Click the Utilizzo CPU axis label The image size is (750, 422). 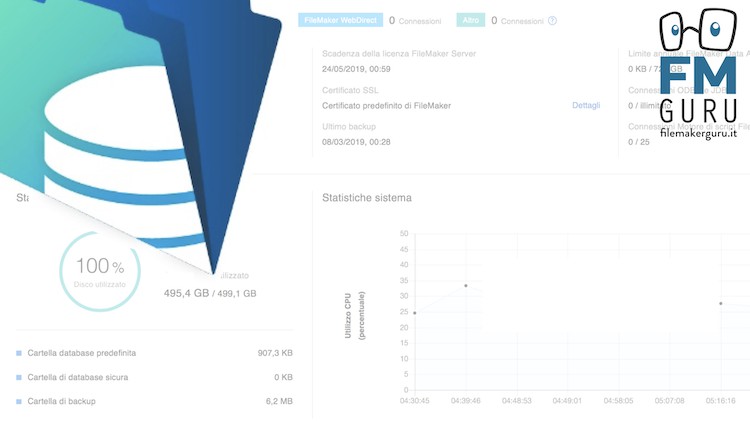(354, 316)
